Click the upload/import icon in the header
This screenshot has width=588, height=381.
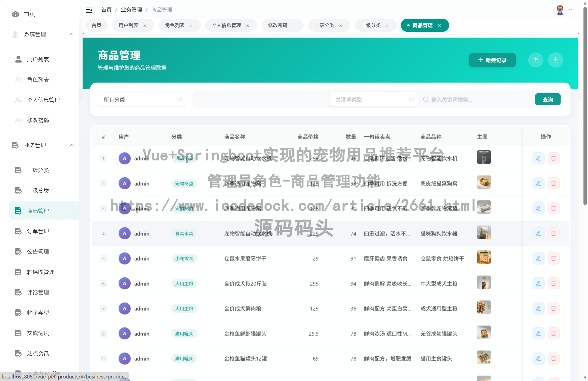click(x=536, y=60)
